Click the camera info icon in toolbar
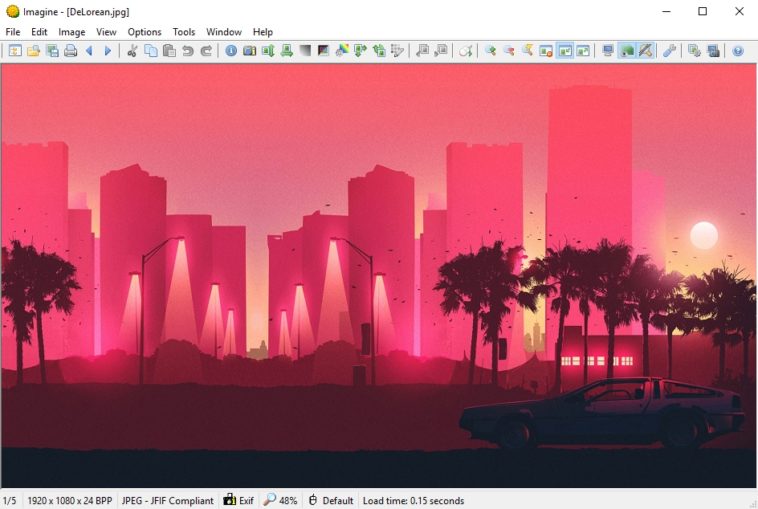The image size is (758, 509). (x=249, y=50)
